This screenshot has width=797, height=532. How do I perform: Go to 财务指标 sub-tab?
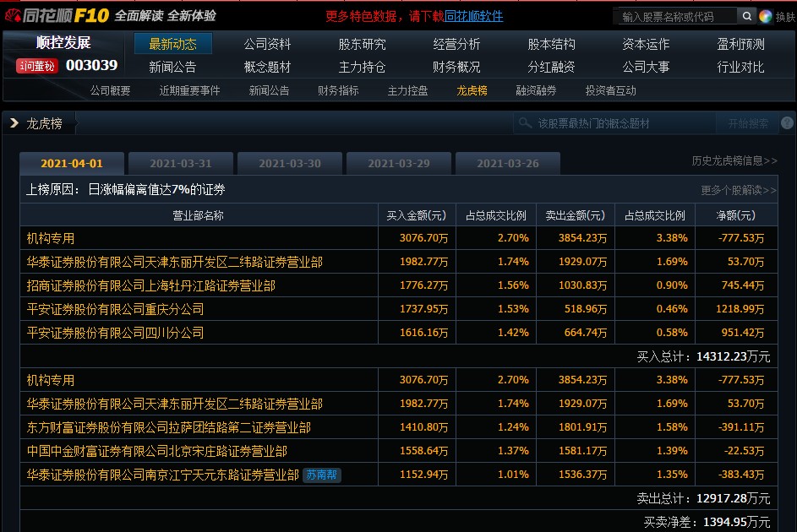coord(338,91)
